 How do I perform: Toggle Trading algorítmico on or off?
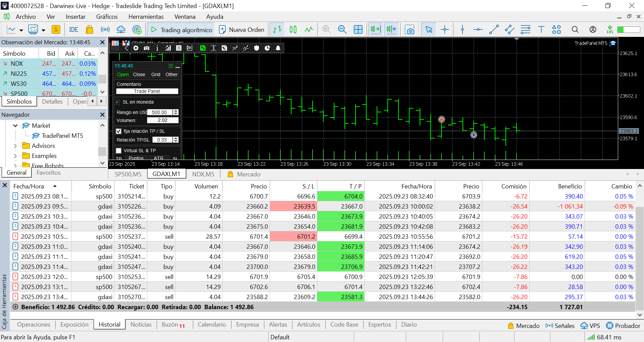(x=181, y=30)
